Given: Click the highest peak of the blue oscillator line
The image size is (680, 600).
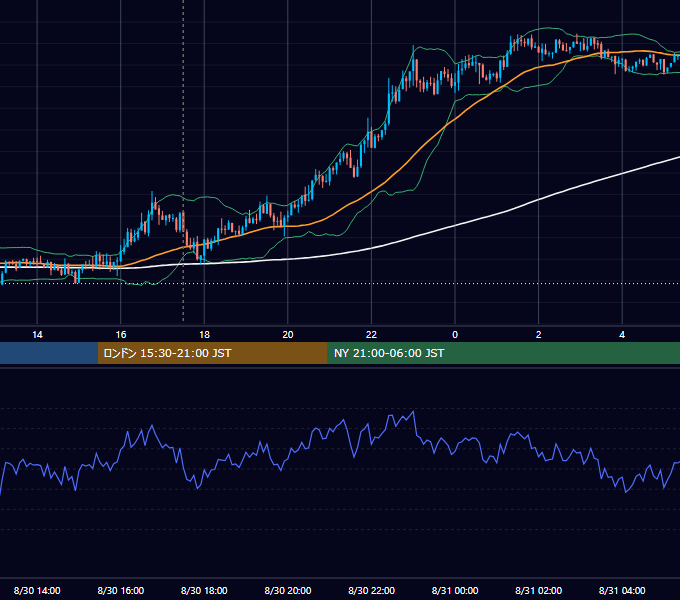Looking at the screenshot, I should [x=414, y=411].
